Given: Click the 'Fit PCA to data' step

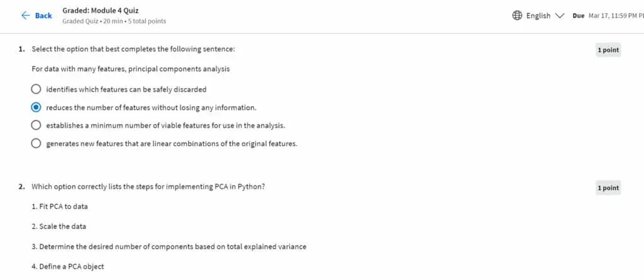Looking at the screenshot, I should [60, 206].
